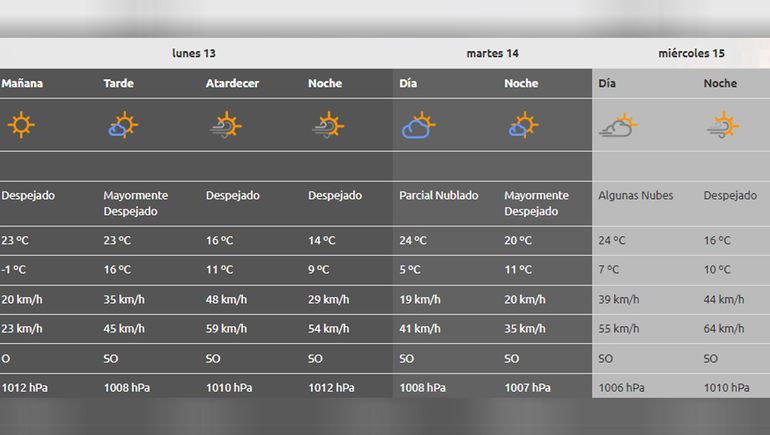Screen dimensions: 770x435
Task: Click the gray cloud icon for miércoles Día
Action: (x=618, y=126)
